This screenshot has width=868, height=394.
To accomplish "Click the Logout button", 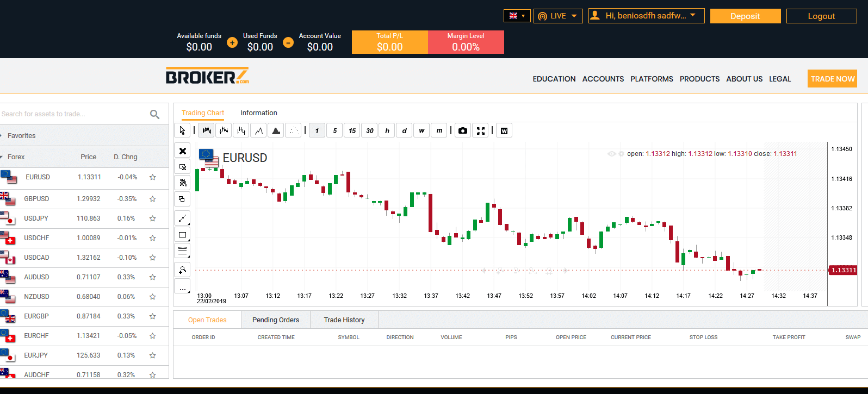I will [x=821, y=16].
